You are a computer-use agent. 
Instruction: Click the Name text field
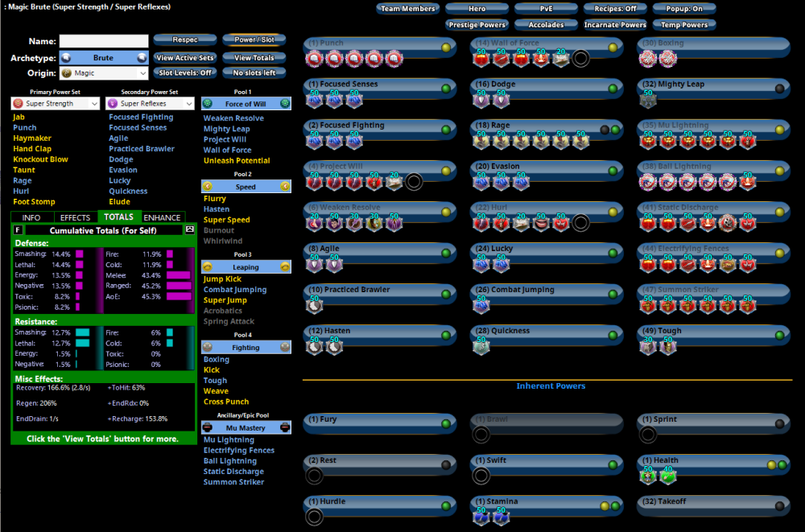point(104,41)
